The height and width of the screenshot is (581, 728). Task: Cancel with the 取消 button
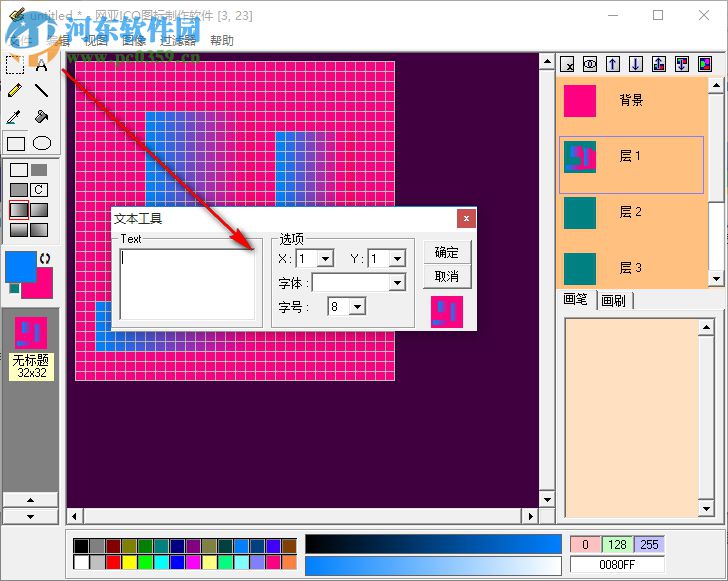pos(447,276)
